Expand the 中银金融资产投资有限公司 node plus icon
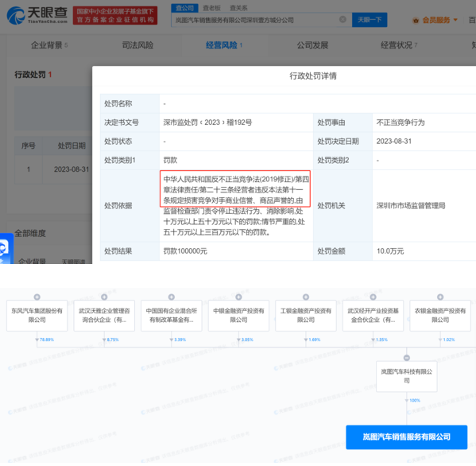Viewport: 476px width, 466px height. click(x=238, y=297)
